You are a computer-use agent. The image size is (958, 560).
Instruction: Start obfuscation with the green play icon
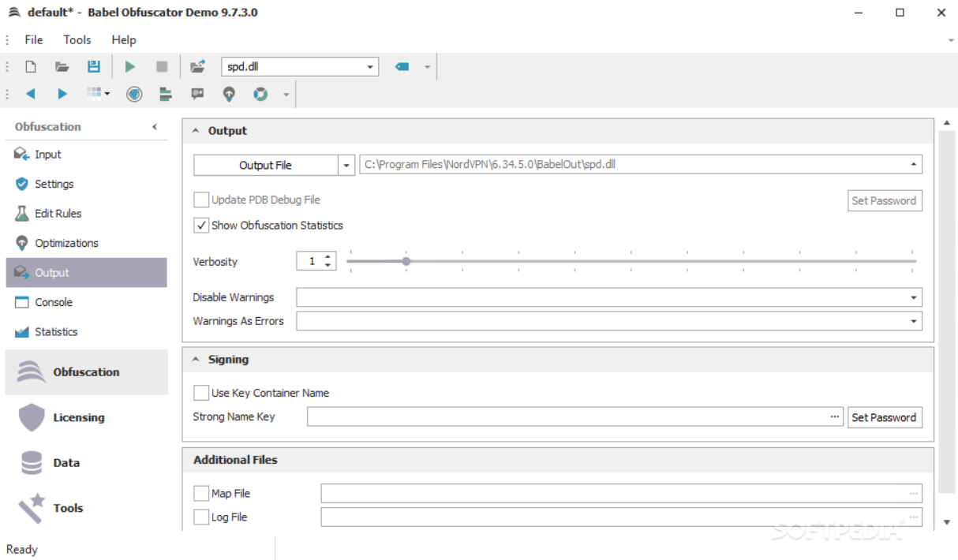(x=130, y=67)
